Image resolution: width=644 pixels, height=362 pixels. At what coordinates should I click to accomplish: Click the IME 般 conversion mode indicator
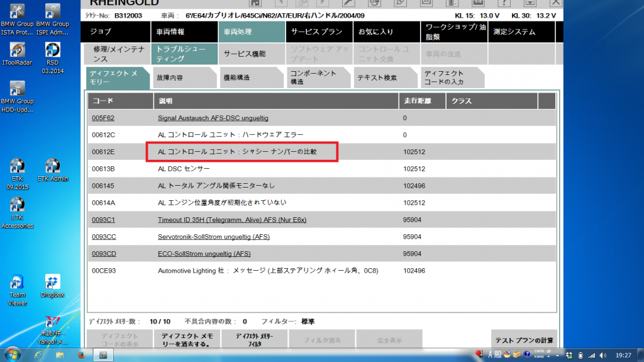[498, 354]
